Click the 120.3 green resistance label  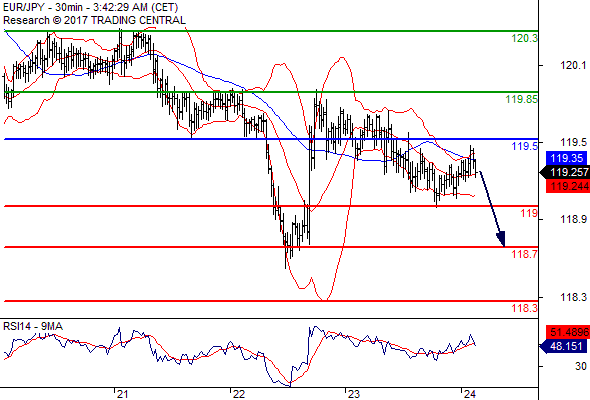coord(525,38)
